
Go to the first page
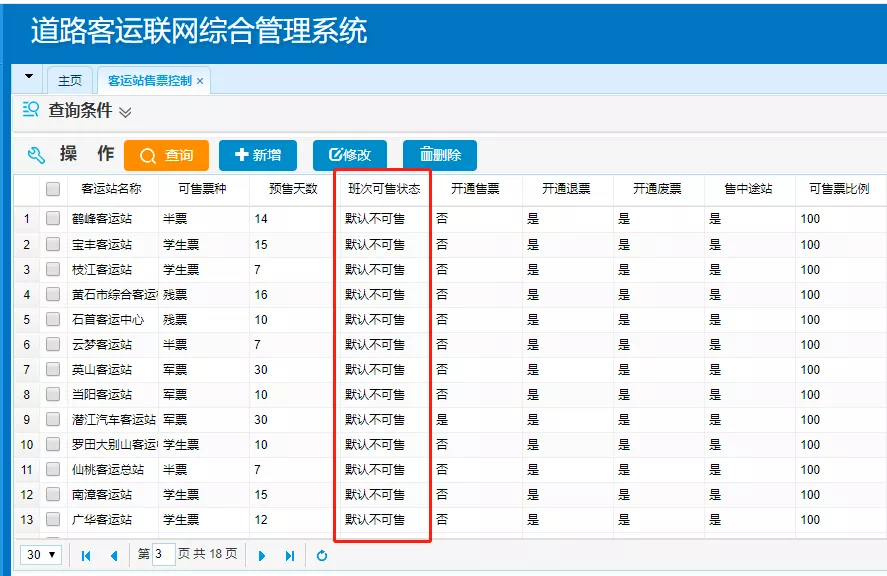pos(88,554)
